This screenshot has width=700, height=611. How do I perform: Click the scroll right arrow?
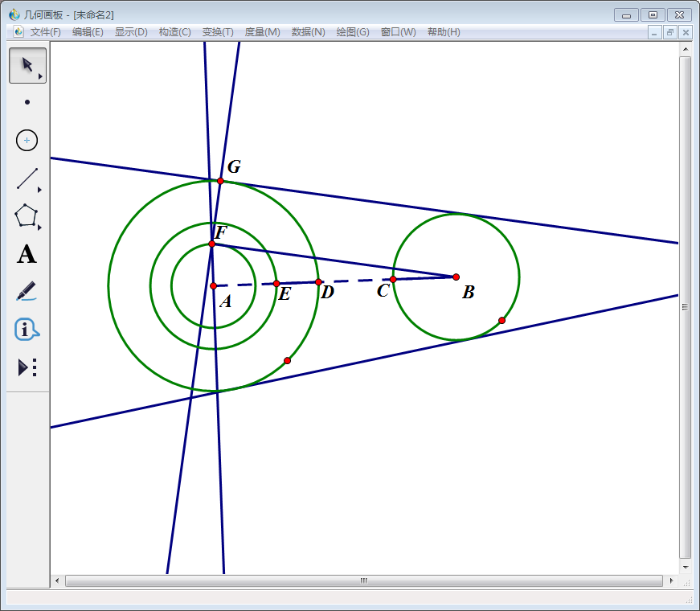(x=670, y=580)
